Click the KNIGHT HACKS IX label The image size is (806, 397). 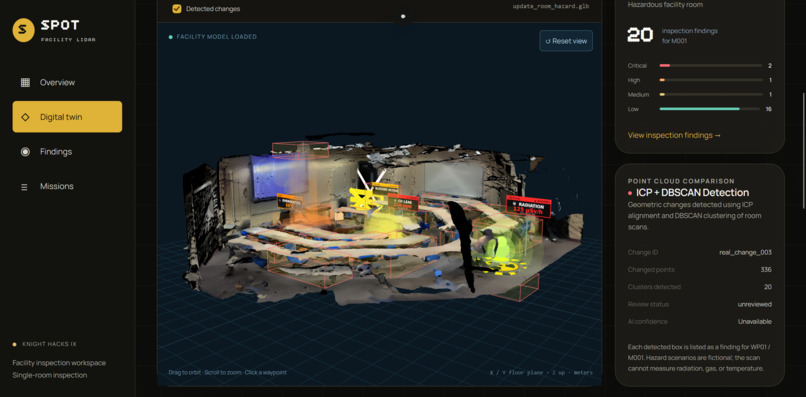[x=49, y=344]
